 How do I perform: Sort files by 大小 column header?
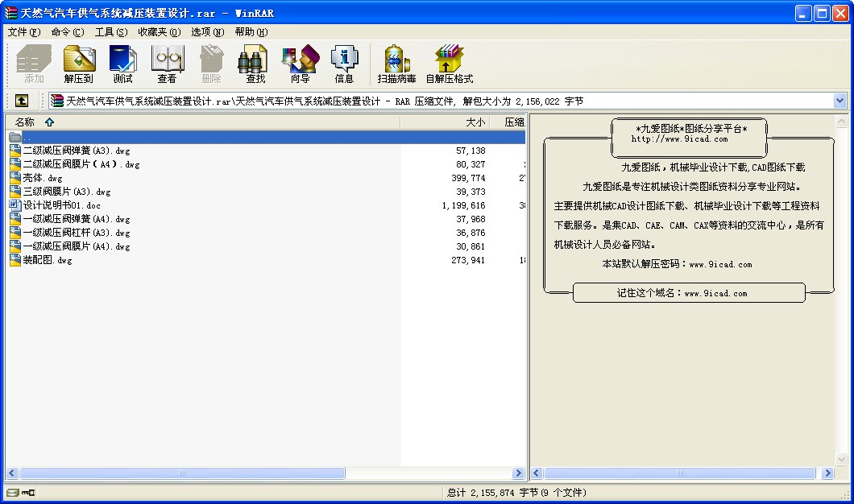coord(475,122)
